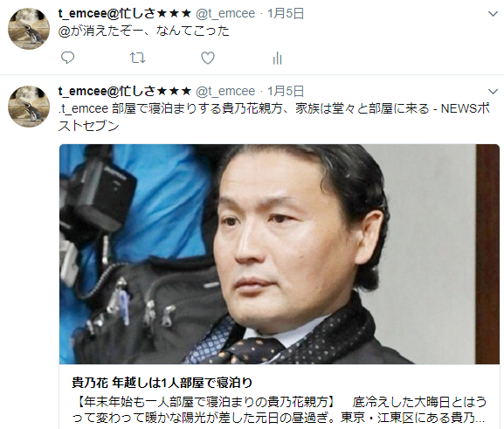504x429 pixels.
Task: Open article headline 貴乃花 年越しは1人部屋で寝泊り
Action: point(162,383)
